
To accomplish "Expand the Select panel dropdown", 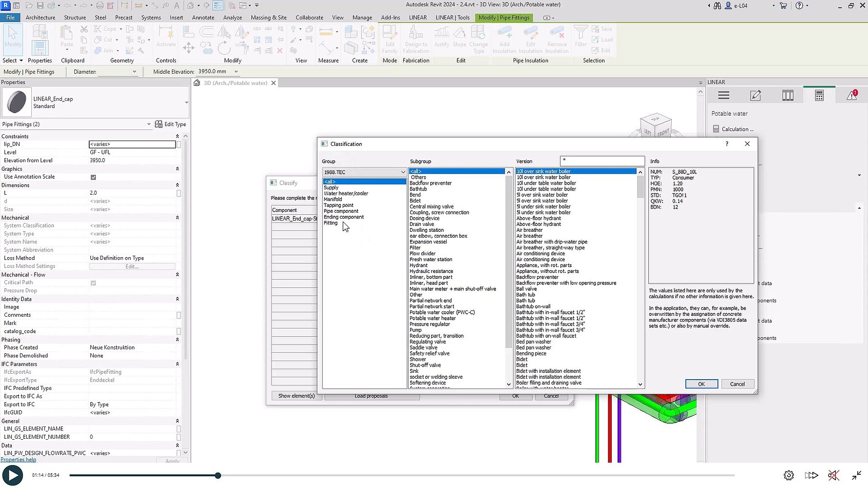I will (x=13, y=61).
